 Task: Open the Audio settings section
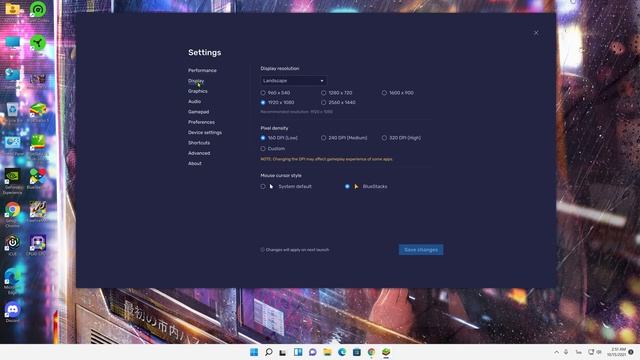[194, 101]
